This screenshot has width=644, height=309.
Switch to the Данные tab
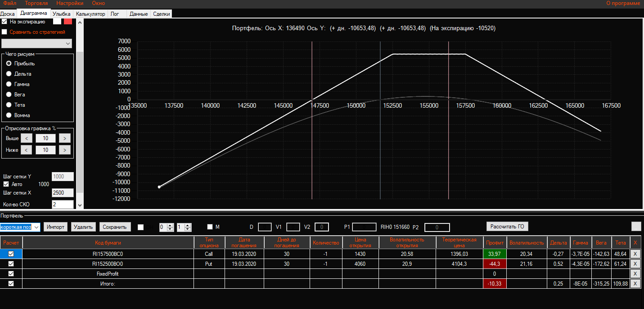(139, 14)
